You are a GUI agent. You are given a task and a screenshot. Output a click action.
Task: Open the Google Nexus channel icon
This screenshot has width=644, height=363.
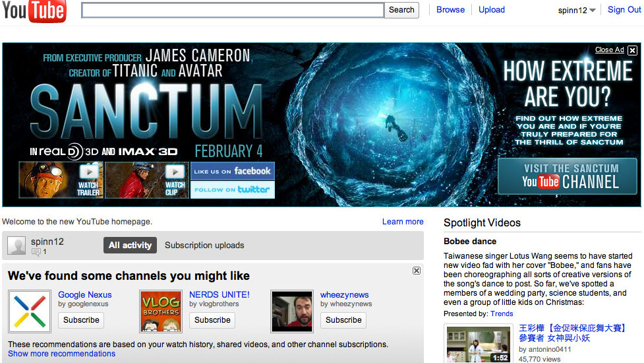30,311
